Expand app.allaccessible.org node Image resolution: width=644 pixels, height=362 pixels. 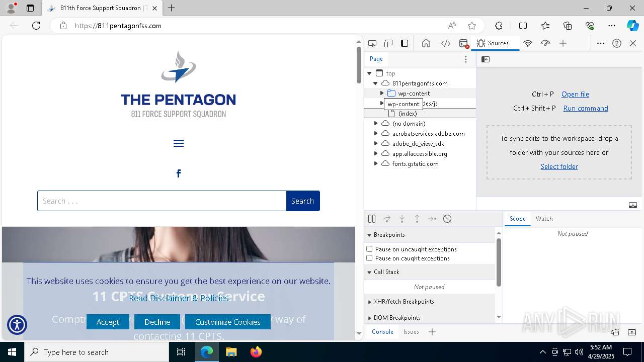[376, 154]
